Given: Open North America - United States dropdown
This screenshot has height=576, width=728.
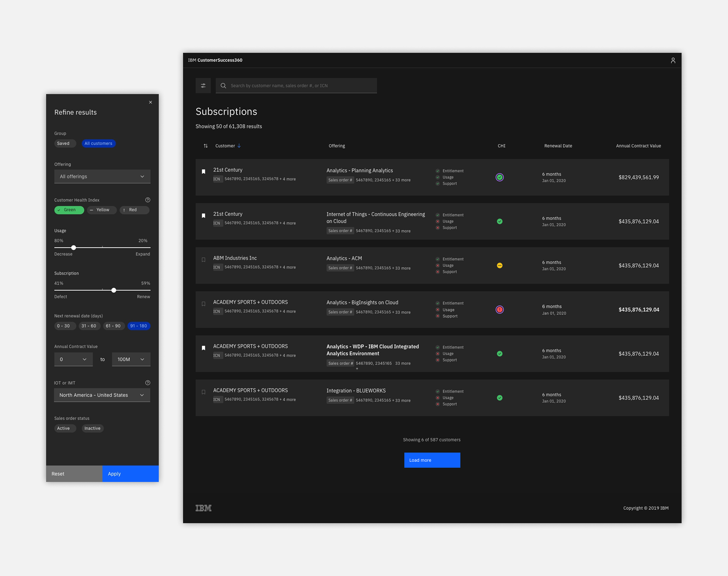Looking at the screenshot, I should [102, 395].
